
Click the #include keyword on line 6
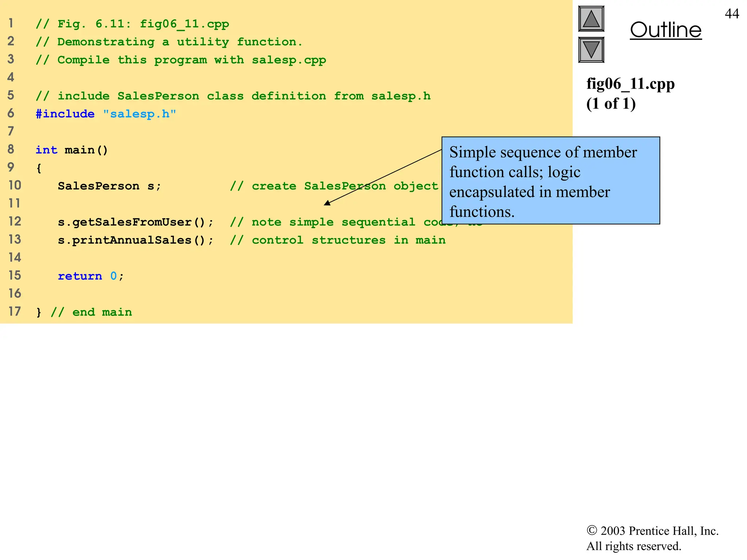click(x=65, y=114)
